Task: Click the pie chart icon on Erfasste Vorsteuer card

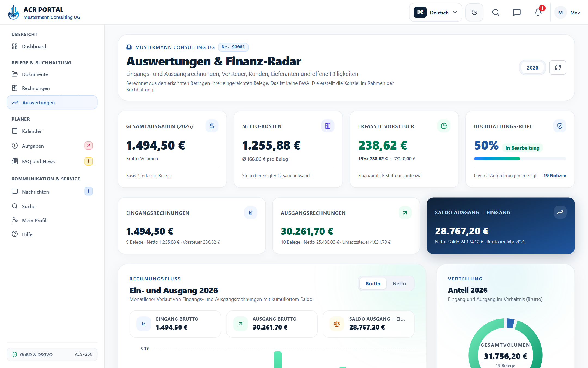Action: click(444, 126)
